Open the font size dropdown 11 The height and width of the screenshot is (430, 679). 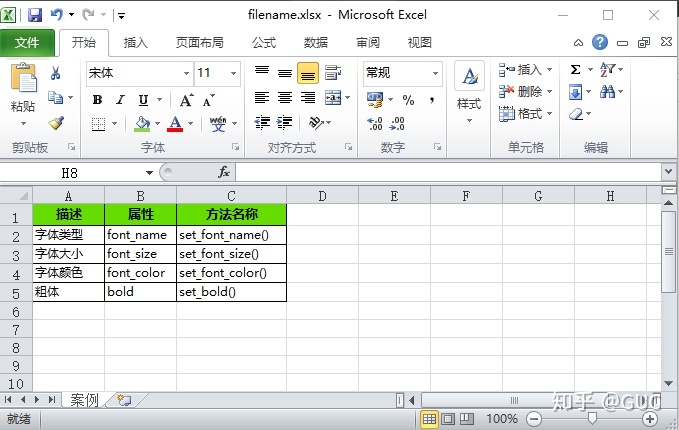tap(233, 73)
